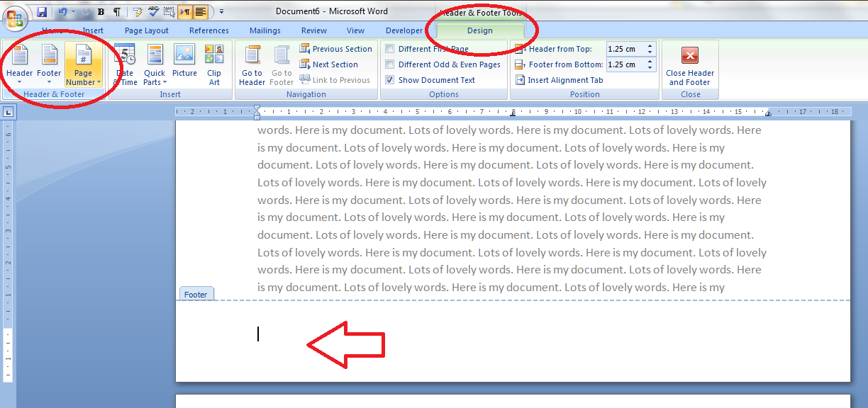Increase the Header from Top value
This screenshot has width=868, height=408.
[x=650, y=46]
